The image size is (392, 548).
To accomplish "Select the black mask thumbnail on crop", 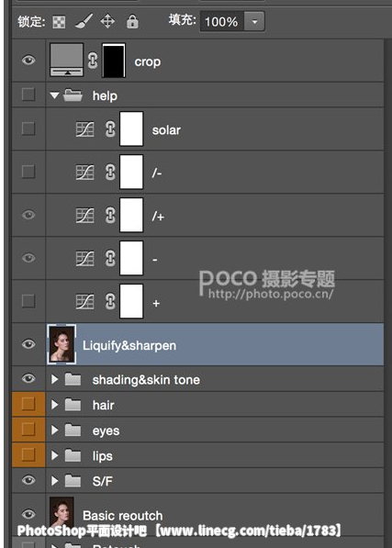I will point(114,61).
